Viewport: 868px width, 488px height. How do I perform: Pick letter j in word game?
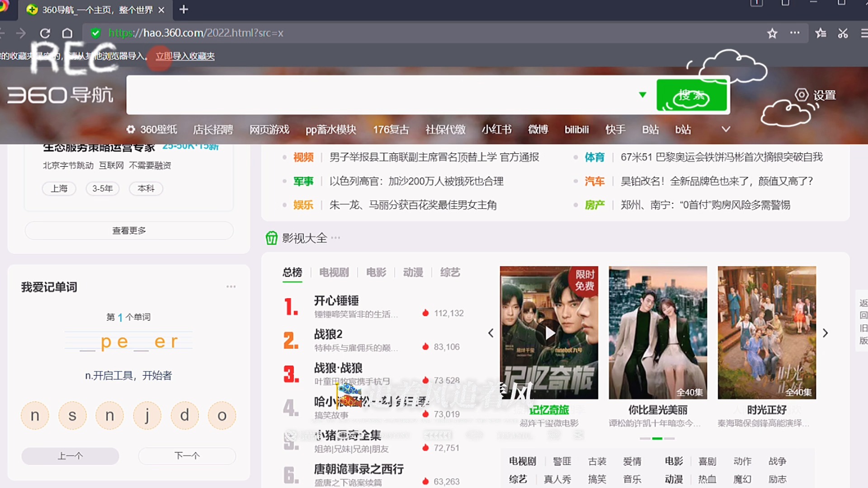click(x=147, y=415)
